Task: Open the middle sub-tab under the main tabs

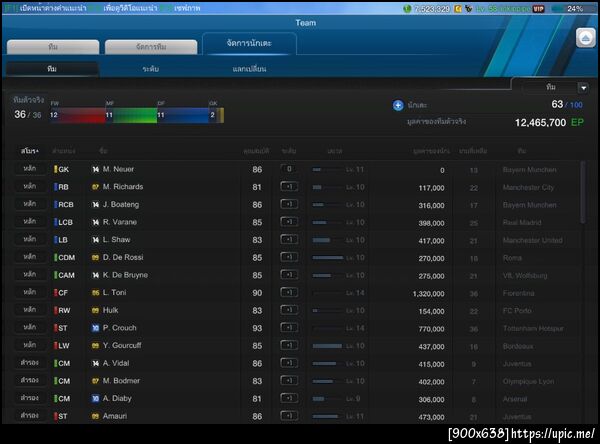Action: 150,69
